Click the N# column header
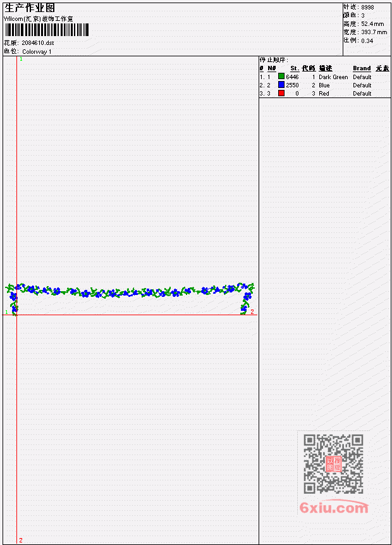Viewport: 392px width, 545px height. [271, 68]
